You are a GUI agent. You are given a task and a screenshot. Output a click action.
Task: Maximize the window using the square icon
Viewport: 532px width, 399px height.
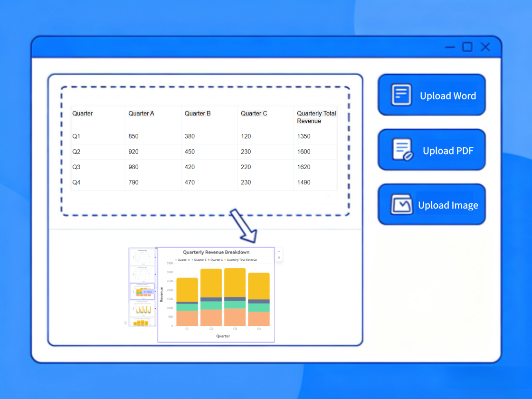pos(467,47)
